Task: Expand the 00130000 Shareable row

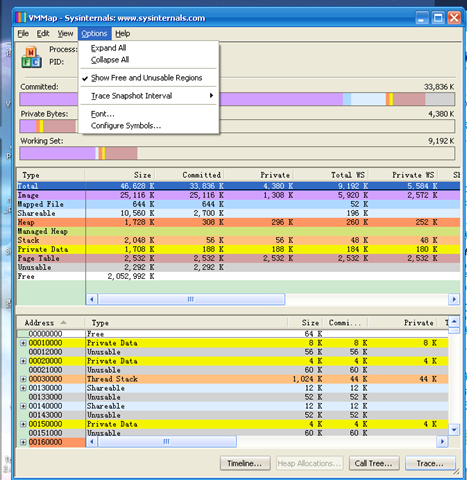Action: (23, 388)
